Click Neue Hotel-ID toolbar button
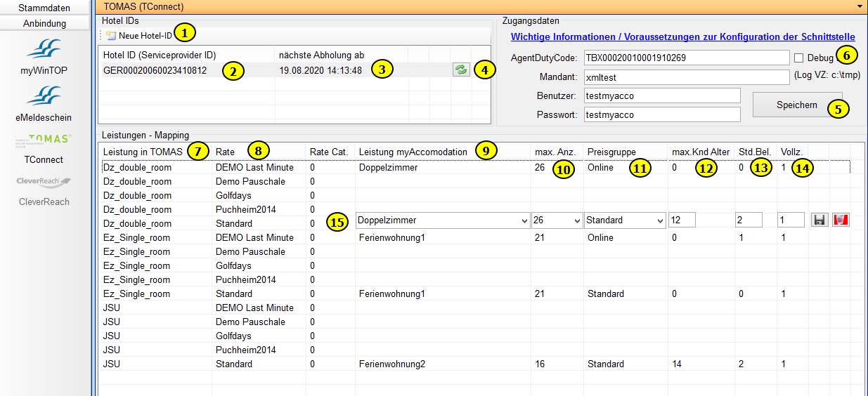Viewport: 868px width, 396px height. [x=139, y=35]
